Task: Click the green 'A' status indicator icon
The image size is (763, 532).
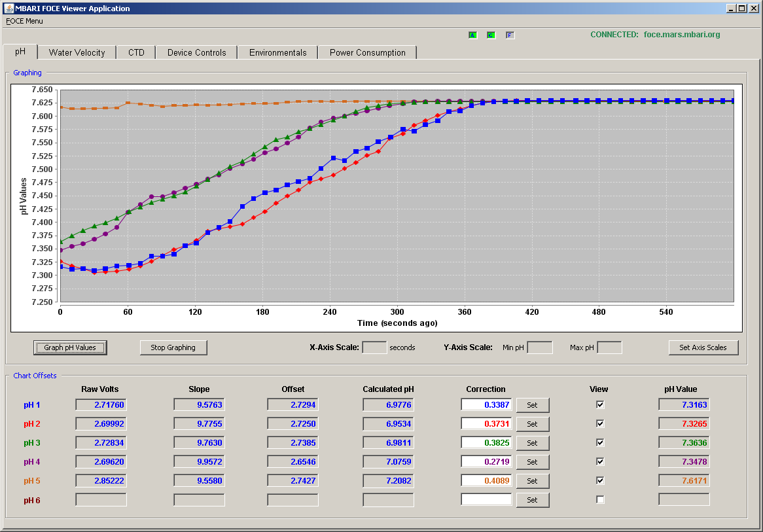Action: pos(472,35)
